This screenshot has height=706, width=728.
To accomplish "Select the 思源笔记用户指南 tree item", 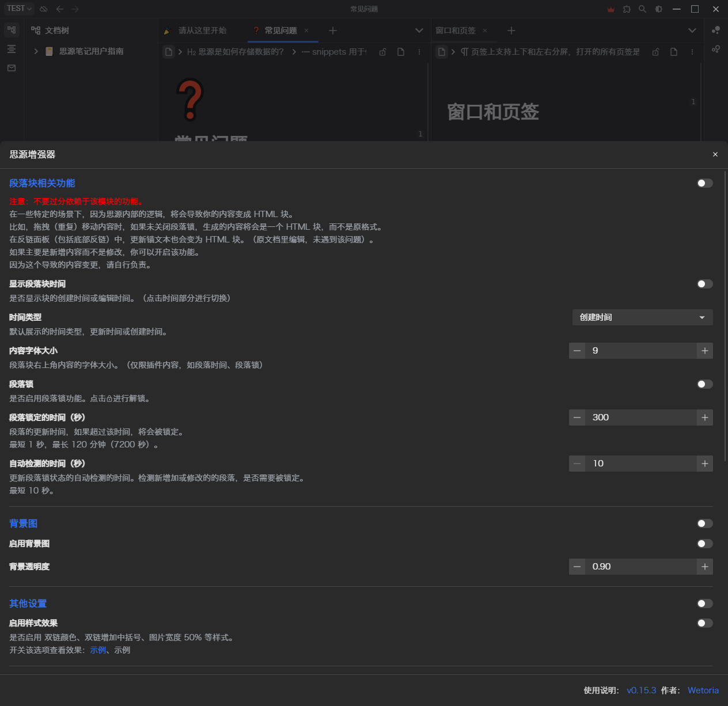I will (x=91, y=51).
